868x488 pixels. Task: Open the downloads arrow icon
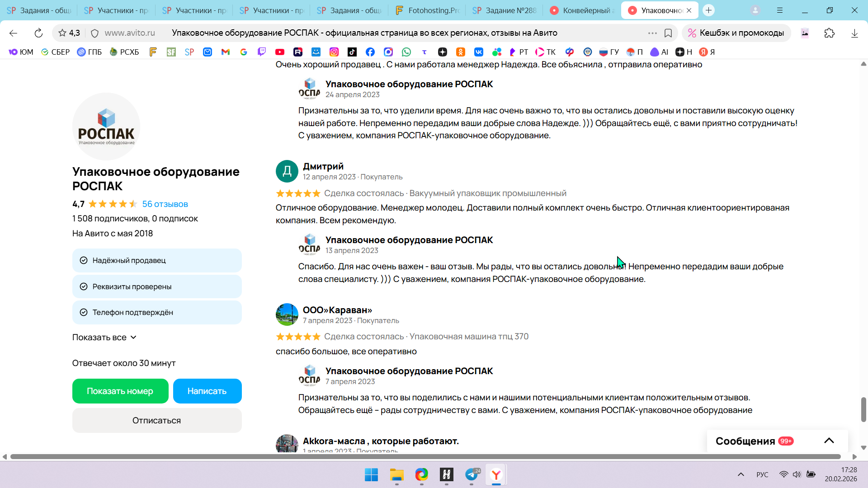click(854, 33)
